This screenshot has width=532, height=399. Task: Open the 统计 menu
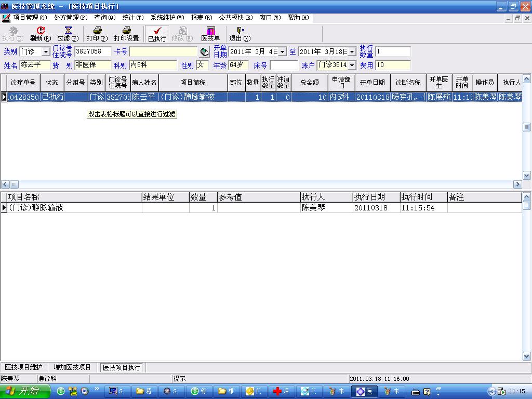(132, 18)
